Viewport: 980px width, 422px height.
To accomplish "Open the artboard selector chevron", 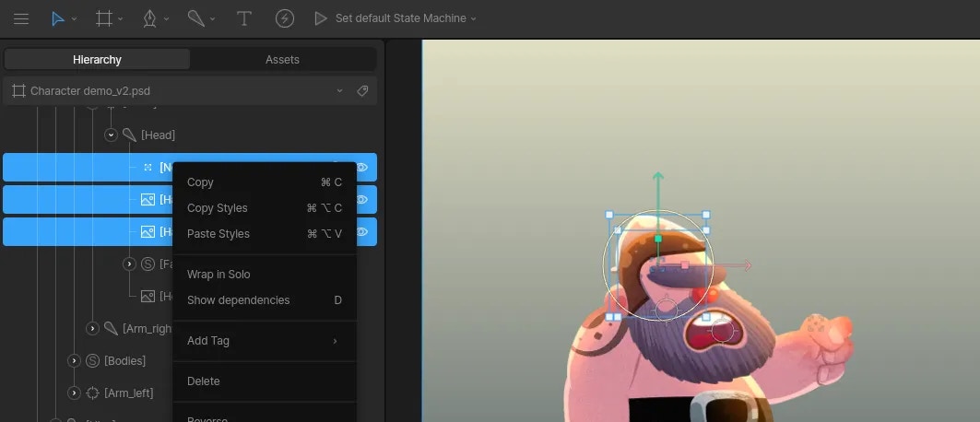I will (339, 91).
